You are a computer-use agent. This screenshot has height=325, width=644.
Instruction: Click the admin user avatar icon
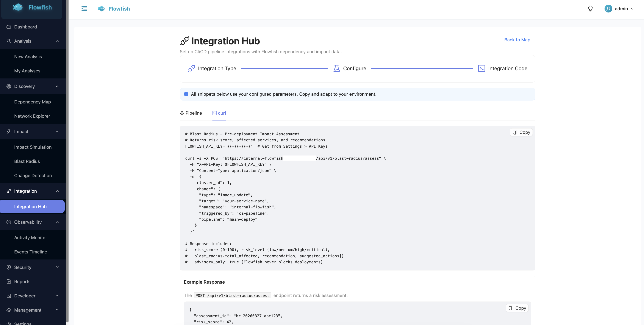point(608,8)
